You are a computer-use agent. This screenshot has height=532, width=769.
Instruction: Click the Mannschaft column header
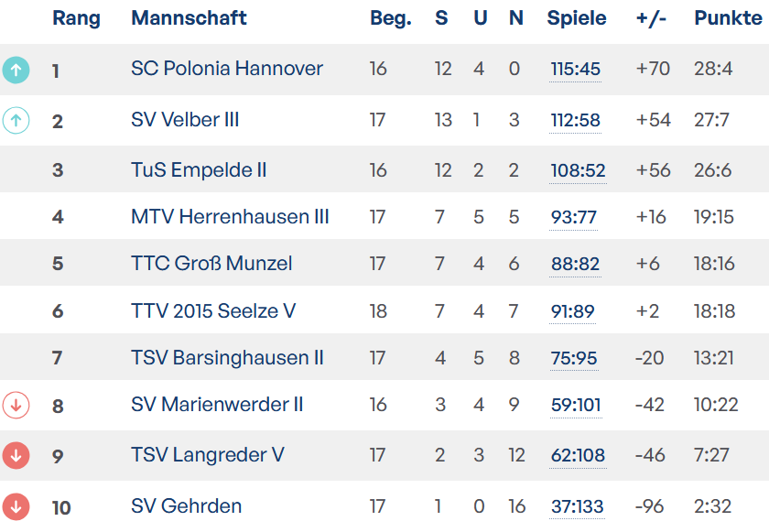coord(189,18)
